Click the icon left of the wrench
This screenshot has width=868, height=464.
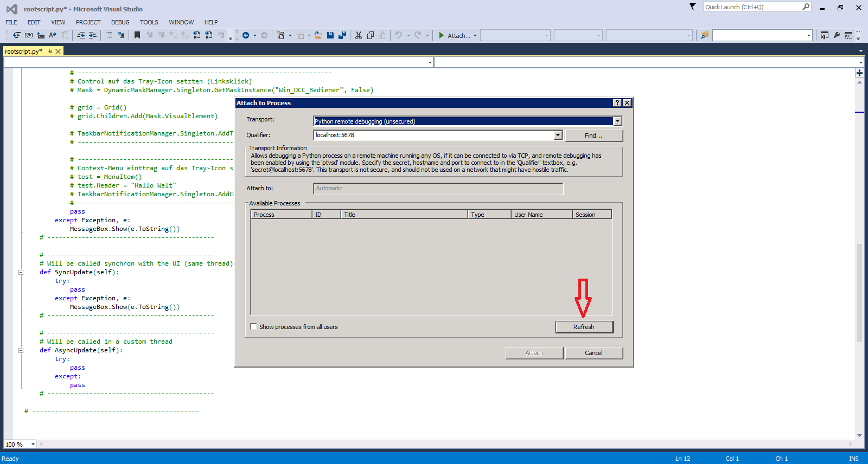[x=825, y=35]
